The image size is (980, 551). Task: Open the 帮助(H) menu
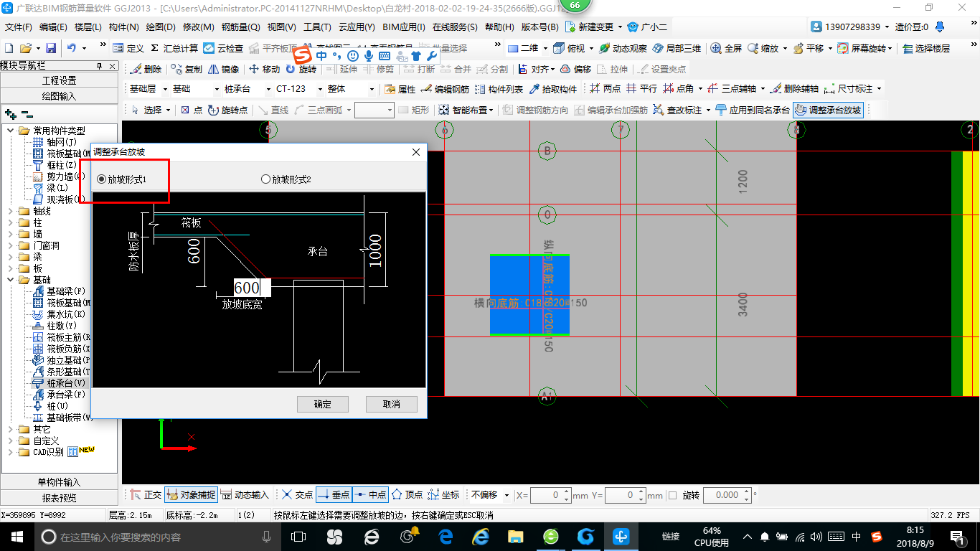499,27
